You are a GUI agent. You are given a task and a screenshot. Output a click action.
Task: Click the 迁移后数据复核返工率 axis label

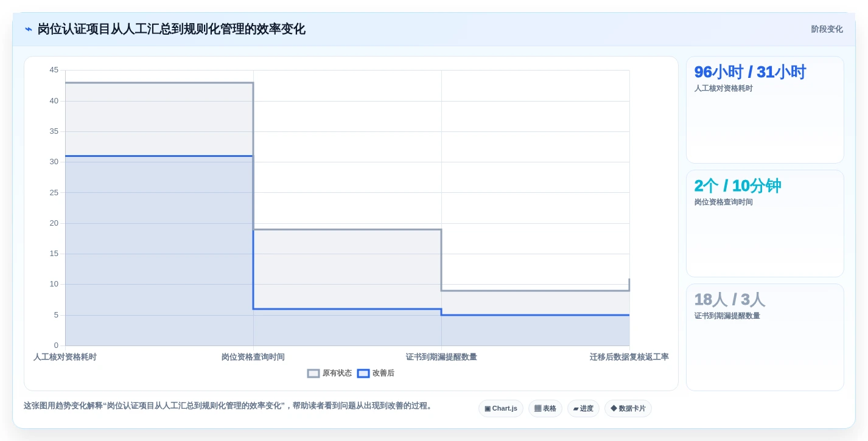tap(629, 357)
